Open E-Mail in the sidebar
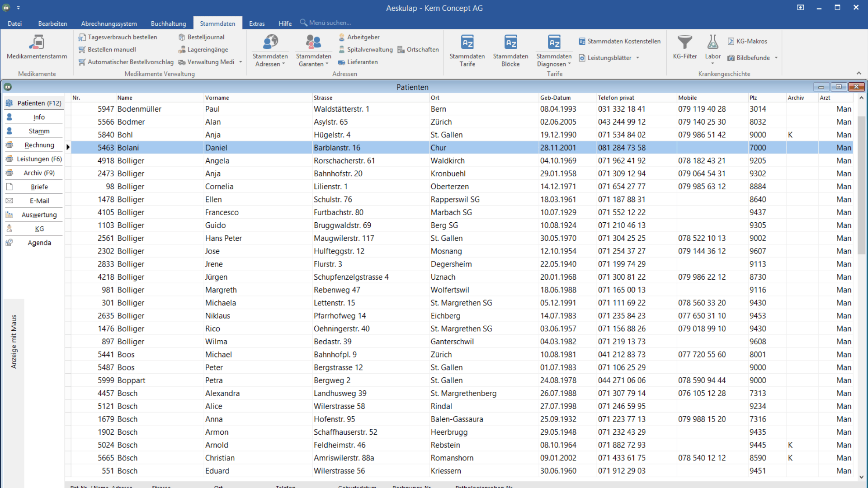This screenshot has height=488, width=868. [39, 201]
